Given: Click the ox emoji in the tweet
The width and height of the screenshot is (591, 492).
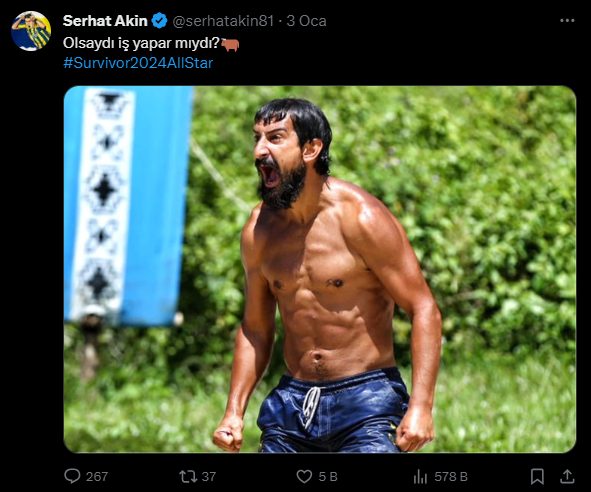Looking at the screenshot, I should (x=230, y=45).
